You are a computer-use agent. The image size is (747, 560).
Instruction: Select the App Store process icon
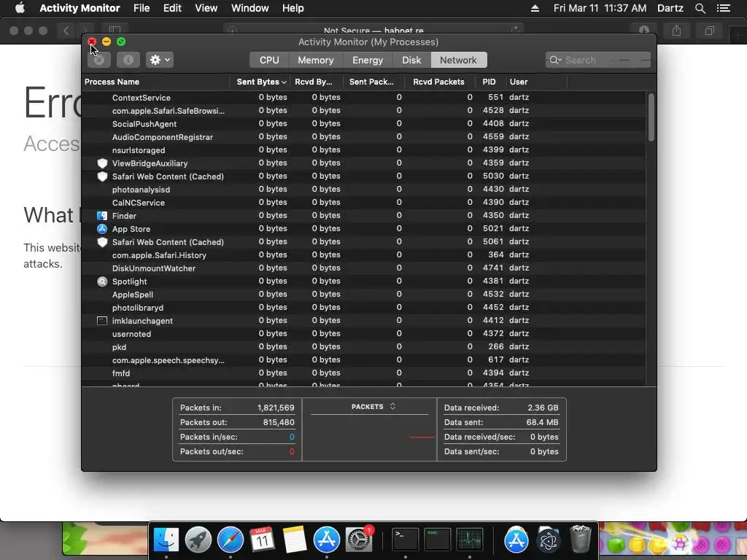102,229
